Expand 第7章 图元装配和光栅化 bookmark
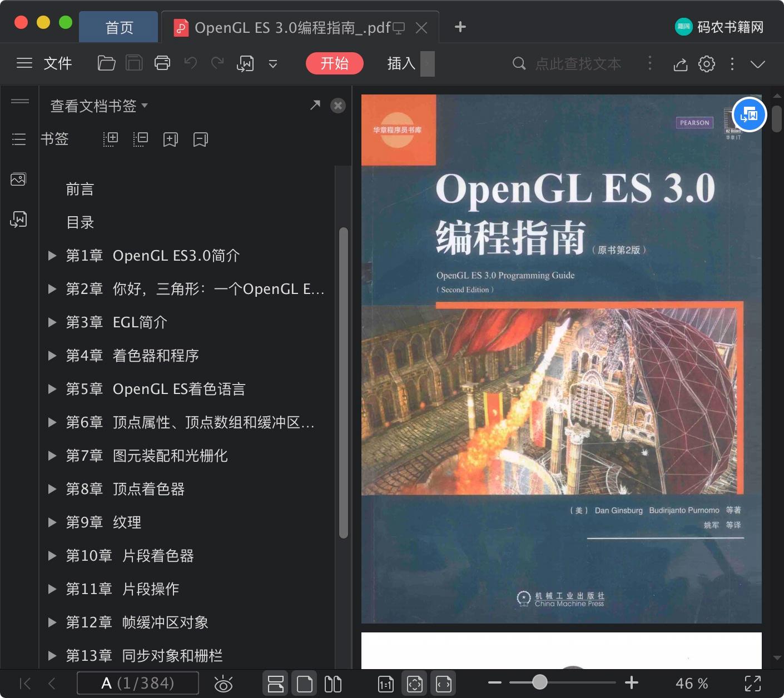The height and width of the screenshot is (698, 784). click(x=52, y=456)
